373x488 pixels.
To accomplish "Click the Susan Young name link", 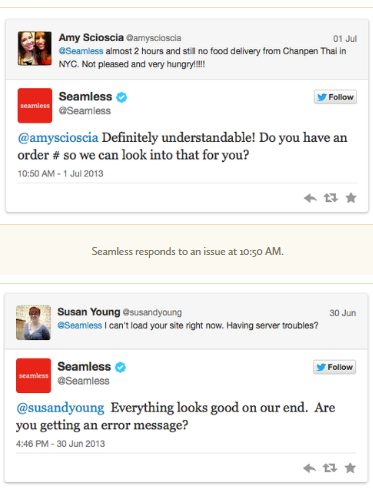I will coord(89,312).
